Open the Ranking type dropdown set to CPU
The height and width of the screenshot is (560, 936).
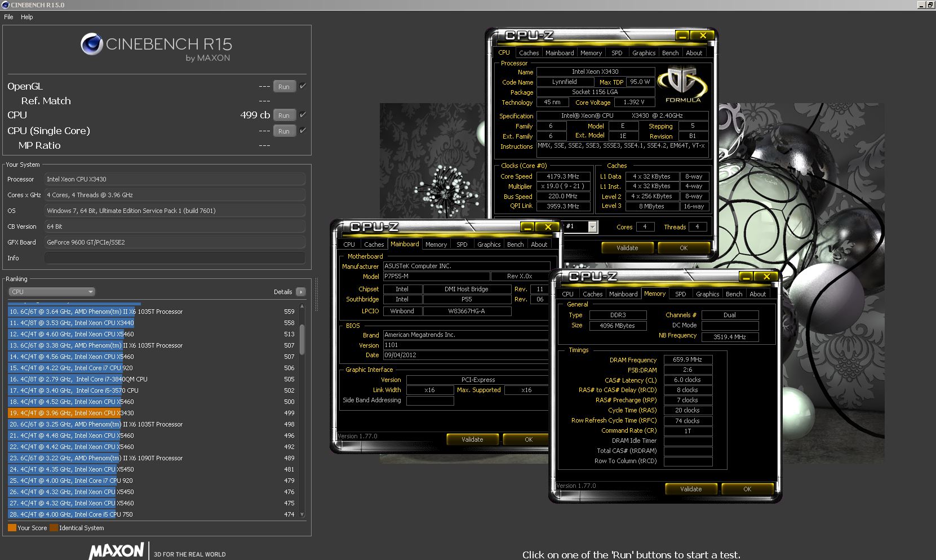click(x=52, y=292)
